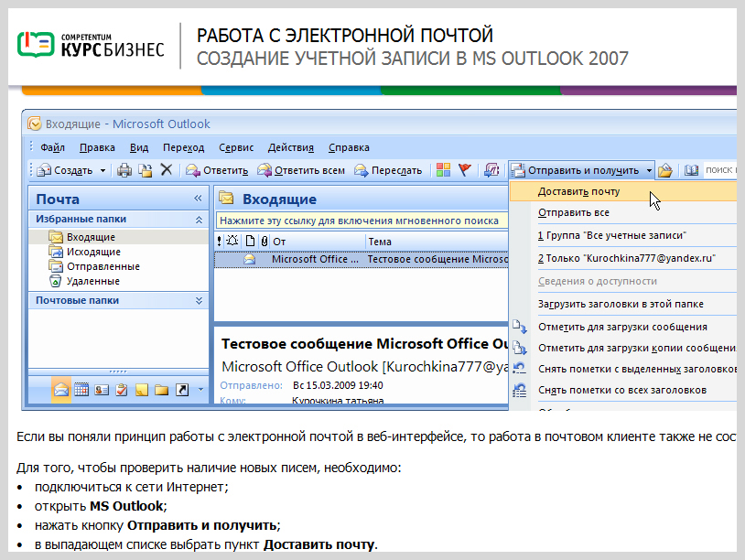
Task: Open Notes yellow sticky navigation icon
Action: (x=142, y=390)
